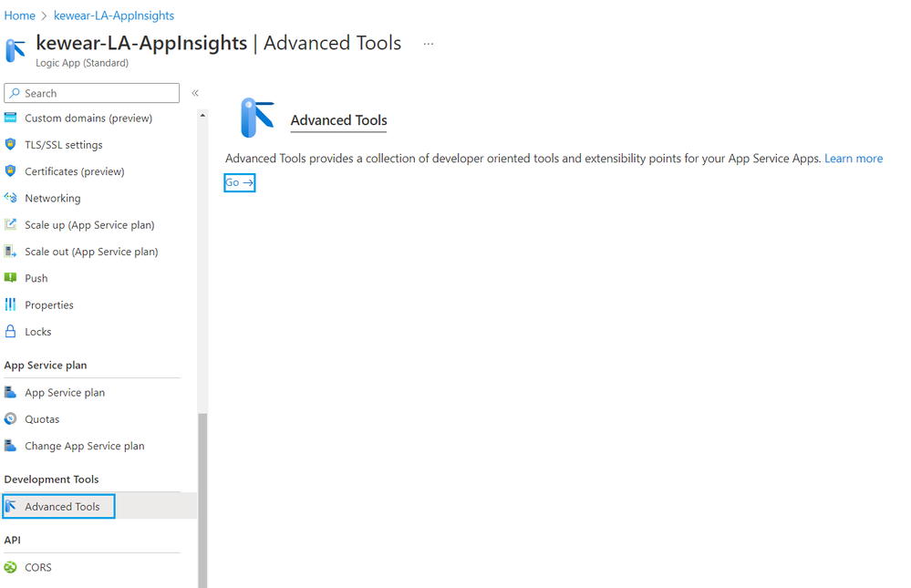The image size is (911, 588).
Task: Open Custom domains (preview)
Action: tap(88, 118)
